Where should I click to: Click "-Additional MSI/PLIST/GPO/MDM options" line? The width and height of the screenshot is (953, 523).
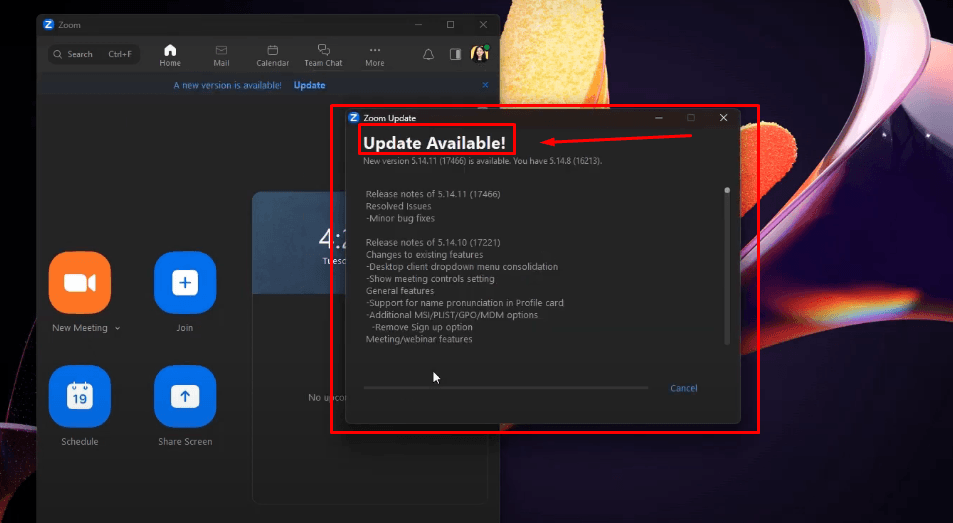452,315
